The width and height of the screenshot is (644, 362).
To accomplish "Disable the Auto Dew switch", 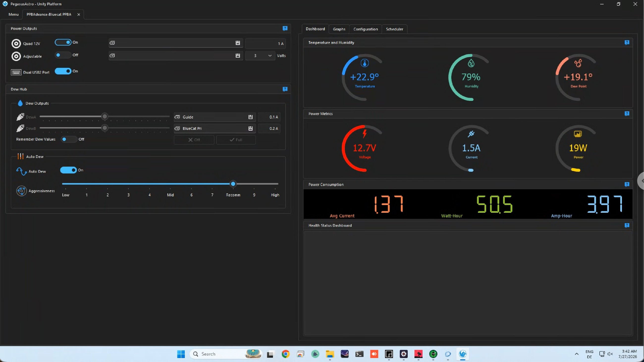I will click(68, 170).
